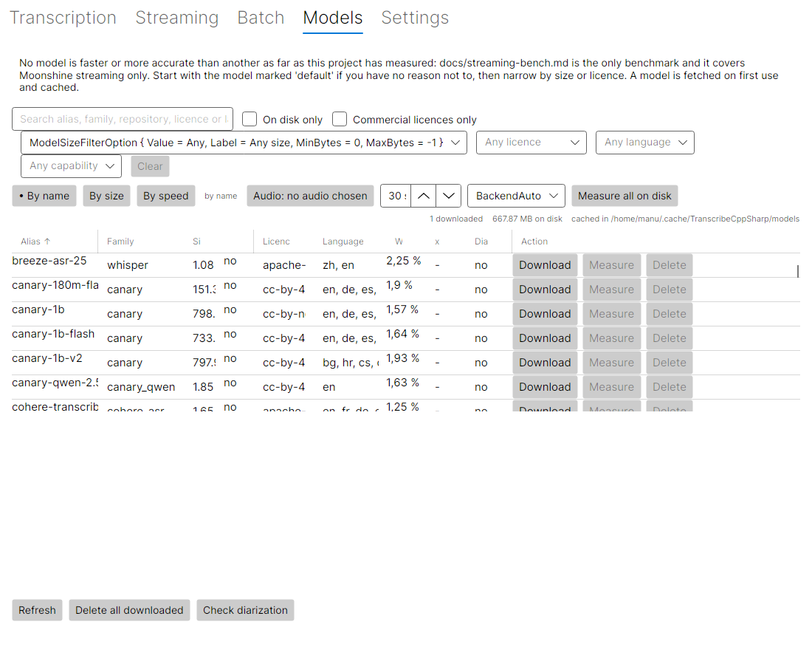This screenshot has height=650, width=812.
Task: Increase the seconds value with up arrow
Action: (423, 196)
